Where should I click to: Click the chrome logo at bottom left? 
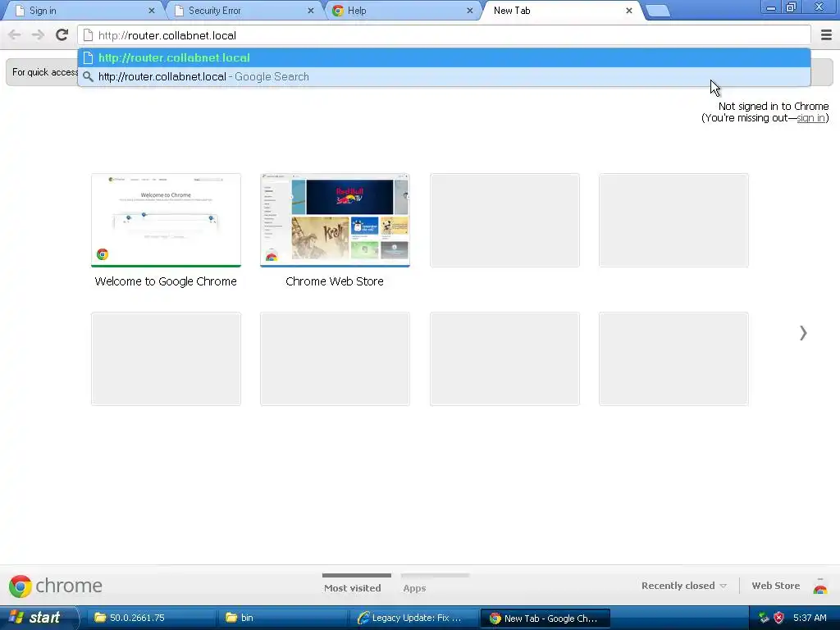(55, 586)
